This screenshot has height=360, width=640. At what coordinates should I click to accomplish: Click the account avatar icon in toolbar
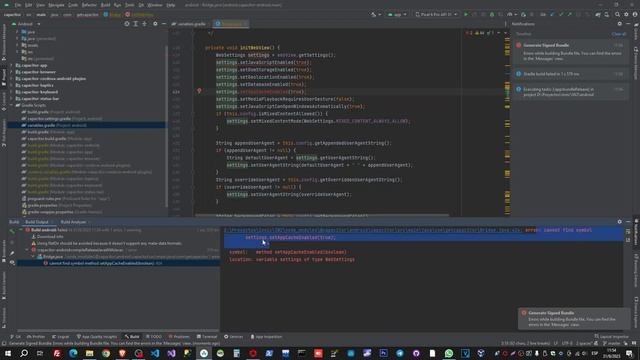click(x=635, y=14)
